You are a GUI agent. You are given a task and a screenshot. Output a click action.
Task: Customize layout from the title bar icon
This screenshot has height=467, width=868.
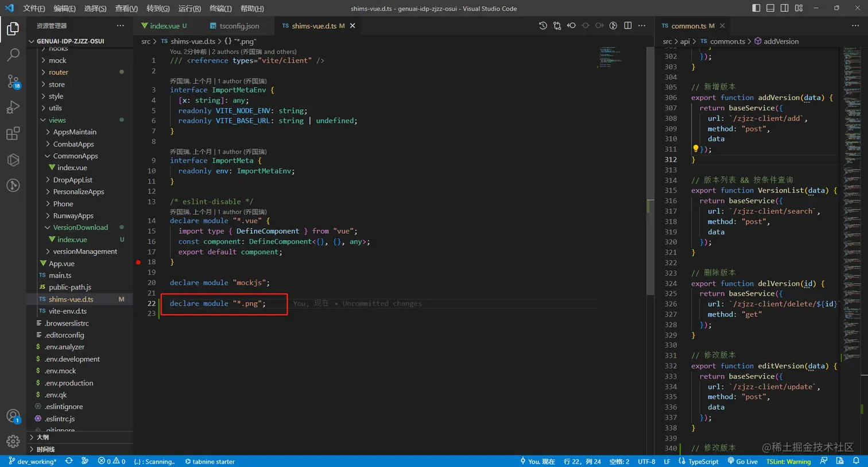799,8
